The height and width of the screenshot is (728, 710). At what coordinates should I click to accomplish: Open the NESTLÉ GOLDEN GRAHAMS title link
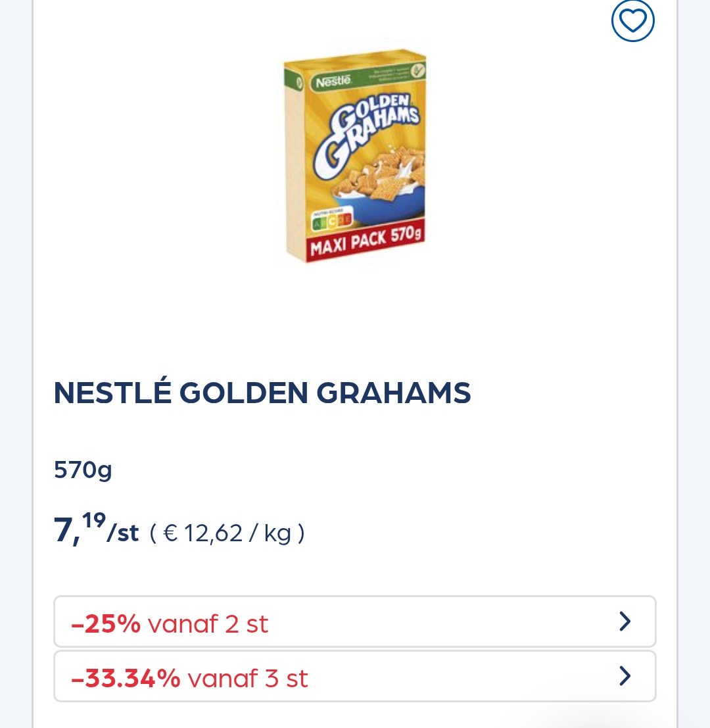tap(262, 392)
